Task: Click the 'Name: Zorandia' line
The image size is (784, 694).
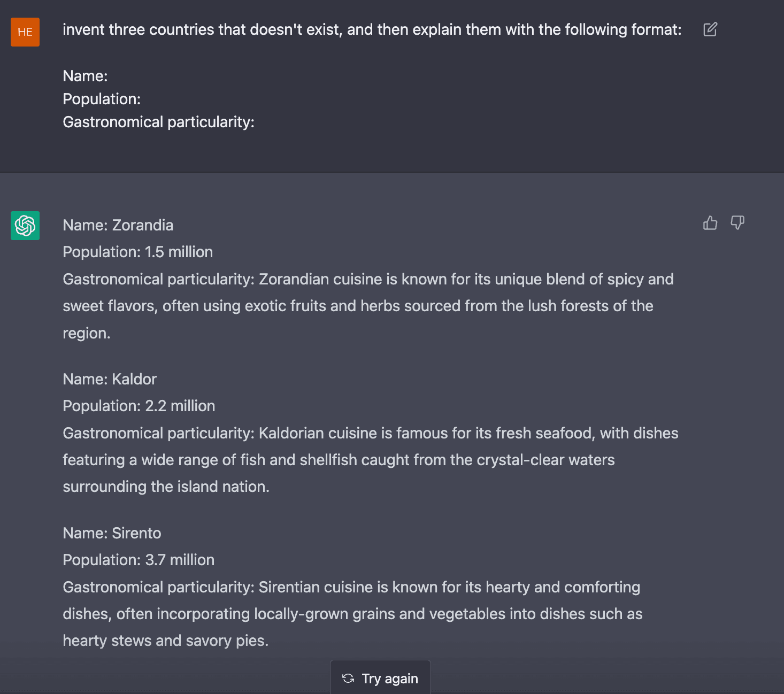Action: coord(118,225)
